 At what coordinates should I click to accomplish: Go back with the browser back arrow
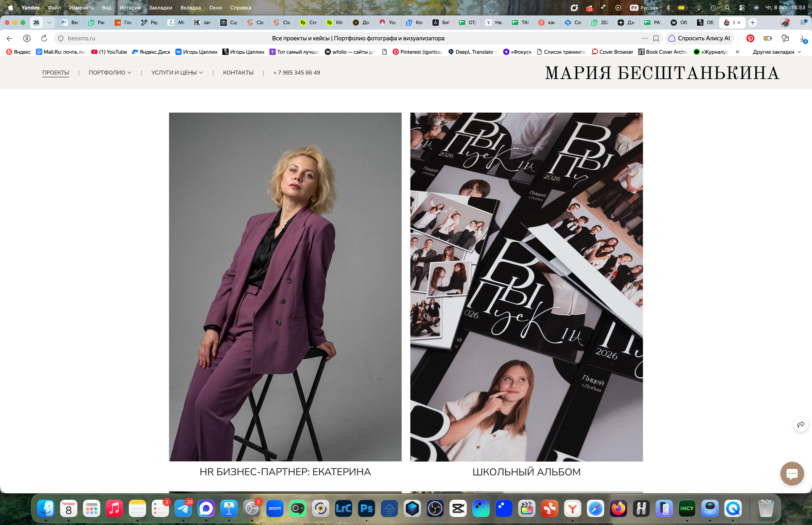coord(10,38)
